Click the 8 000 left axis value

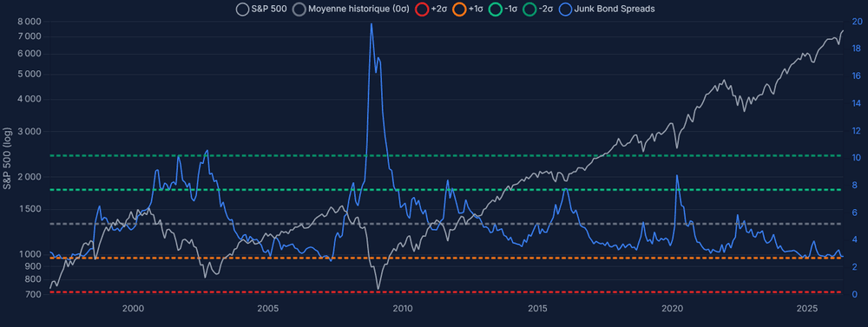point(30,22)
